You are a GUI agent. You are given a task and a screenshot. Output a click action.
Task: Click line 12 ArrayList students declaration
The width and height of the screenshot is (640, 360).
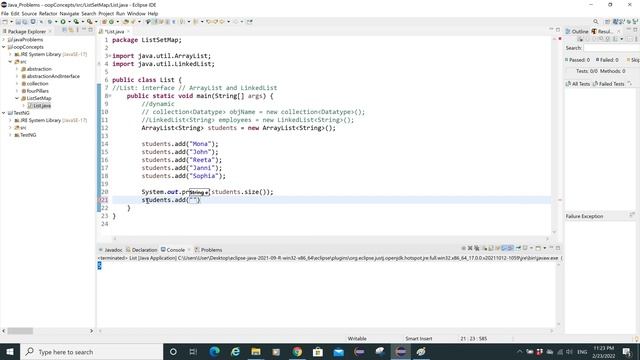[x=238, y=128]
